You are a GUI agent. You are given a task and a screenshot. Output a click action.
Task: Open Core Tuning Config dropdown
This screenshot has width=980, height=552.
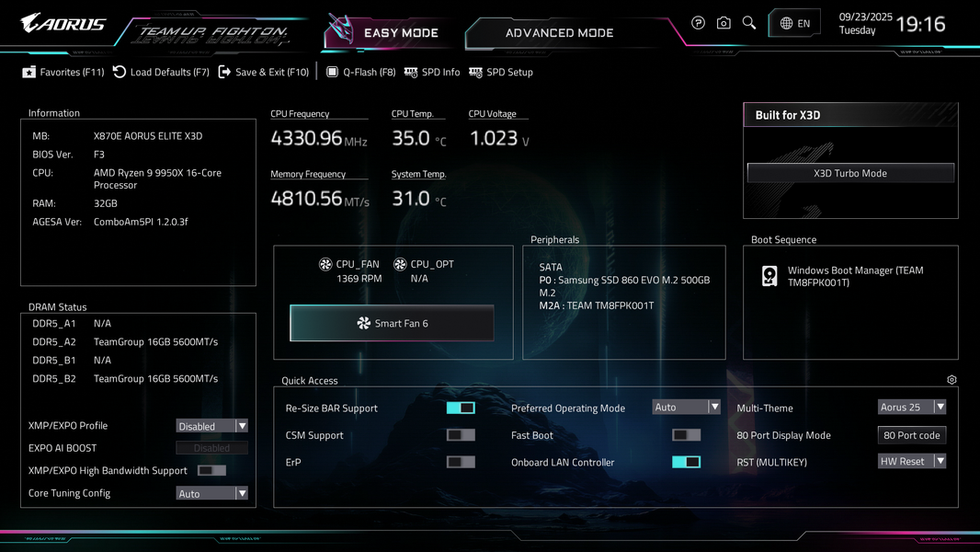click(211, 493)
